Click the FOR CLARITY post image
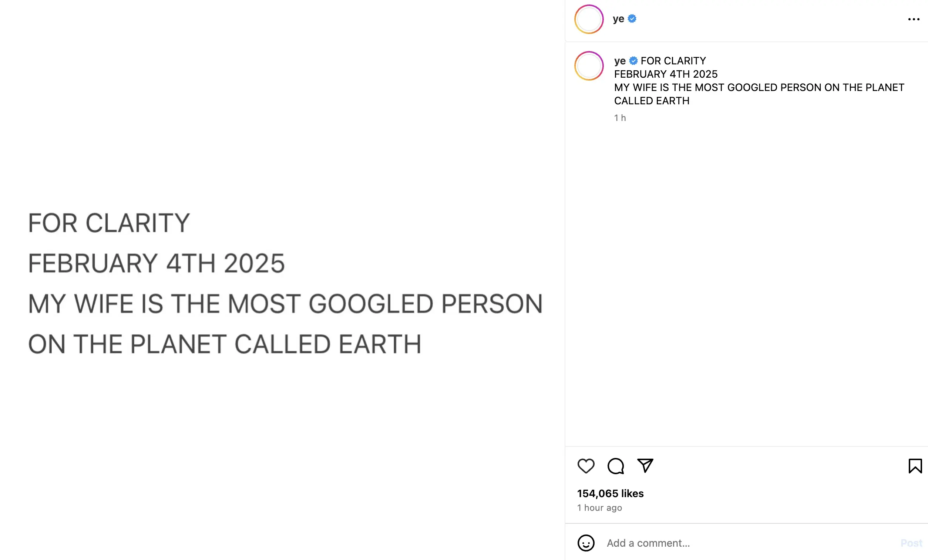Viewport: 928px width, 560px height. click(x=282, y=283)
